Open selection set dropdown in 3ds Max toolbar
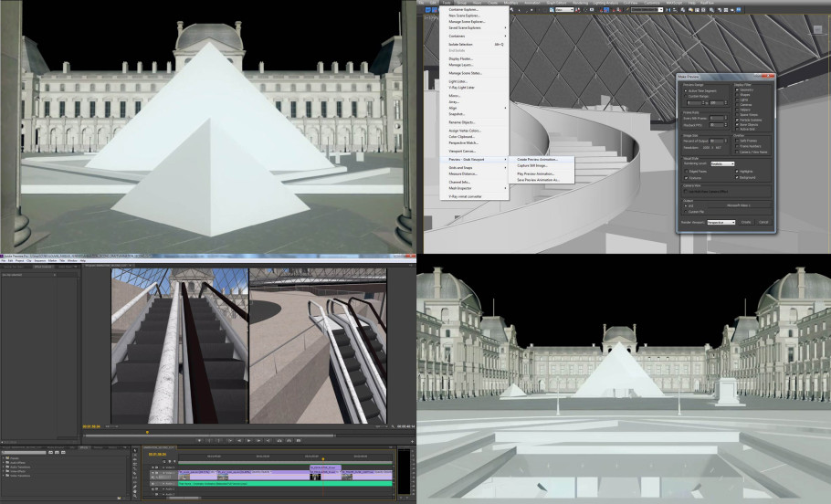Screen dimensions: 831x504 [647, 9]
